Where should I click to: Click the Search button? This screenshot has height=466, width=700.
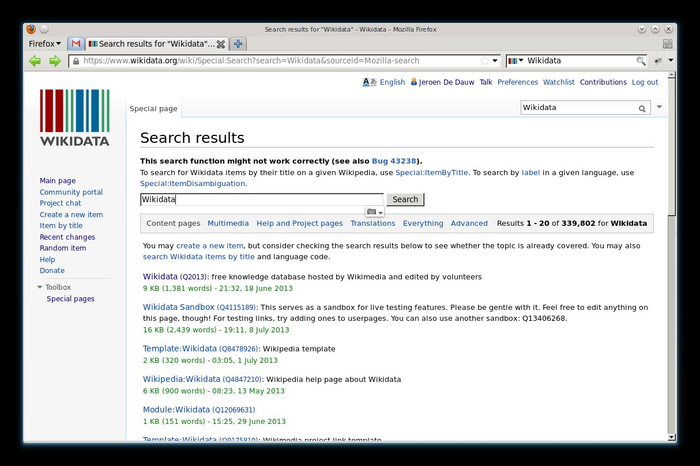(x=405, y=199)
